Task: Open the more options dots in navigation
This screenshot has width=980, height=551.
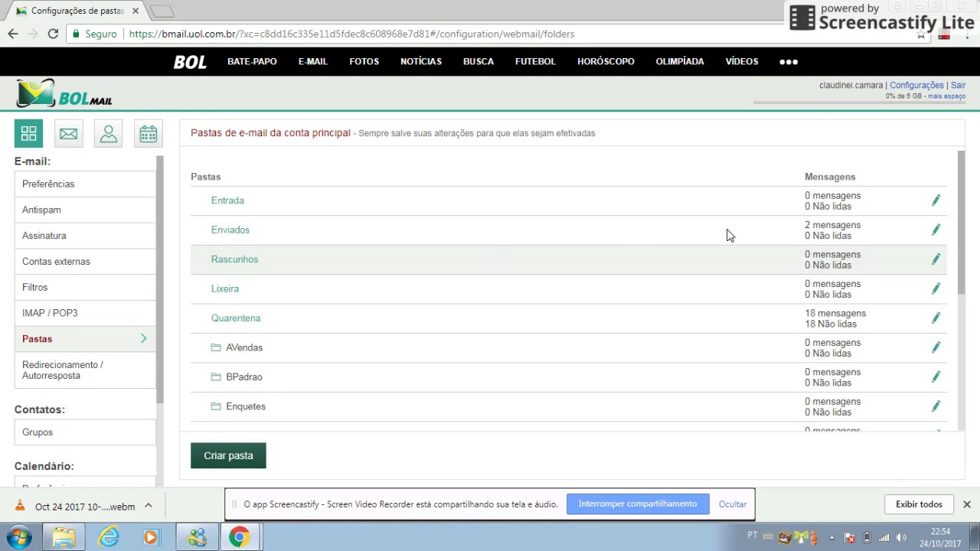Action: (x=789, y=62)
